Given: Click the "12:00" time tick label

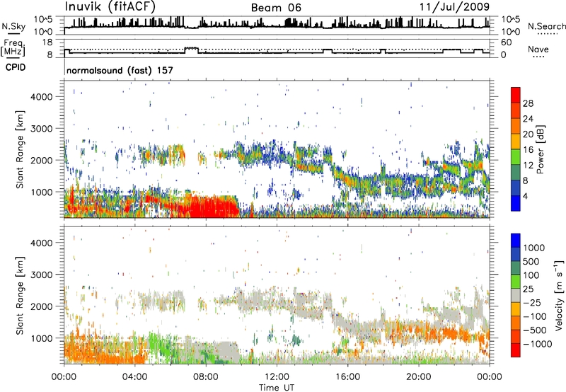Looking at the screenshot, I should [277, 377].
